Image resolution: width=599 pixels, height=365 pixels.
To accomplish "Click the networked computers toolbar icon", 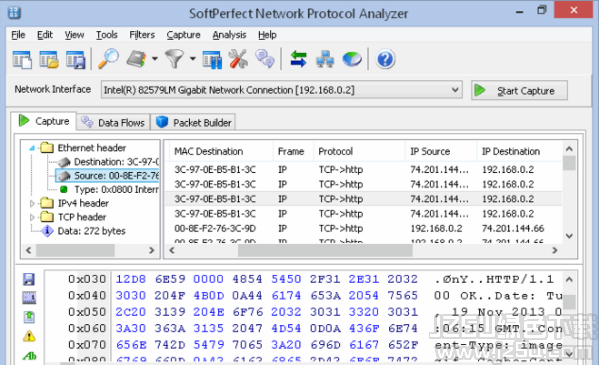I will (x=325, y=60).
